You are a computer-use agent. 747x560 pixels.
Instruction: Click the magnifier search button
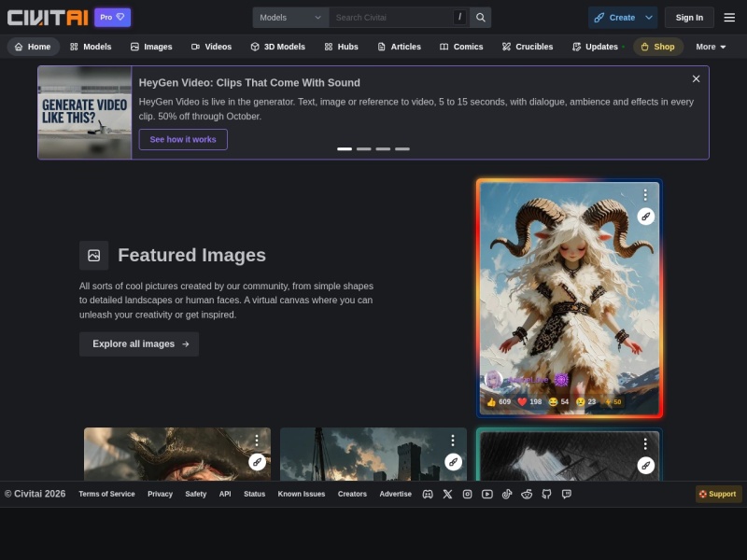tap(481, 18)
